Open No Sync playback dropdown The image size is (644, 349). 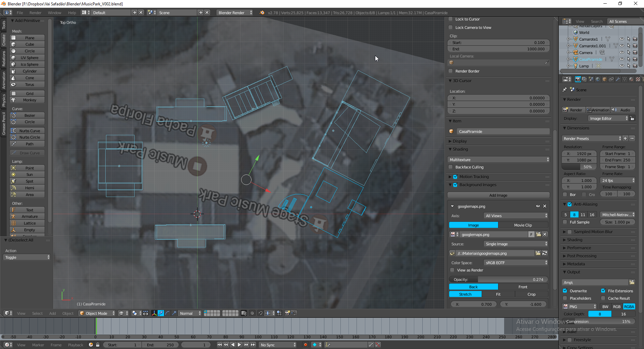tap(278, 345)
